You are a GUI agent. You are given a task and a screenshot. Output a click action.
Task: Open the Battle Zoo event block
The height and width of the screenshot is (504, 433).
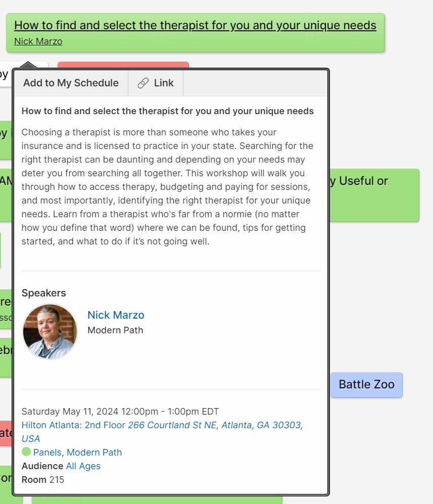point(366,384)
